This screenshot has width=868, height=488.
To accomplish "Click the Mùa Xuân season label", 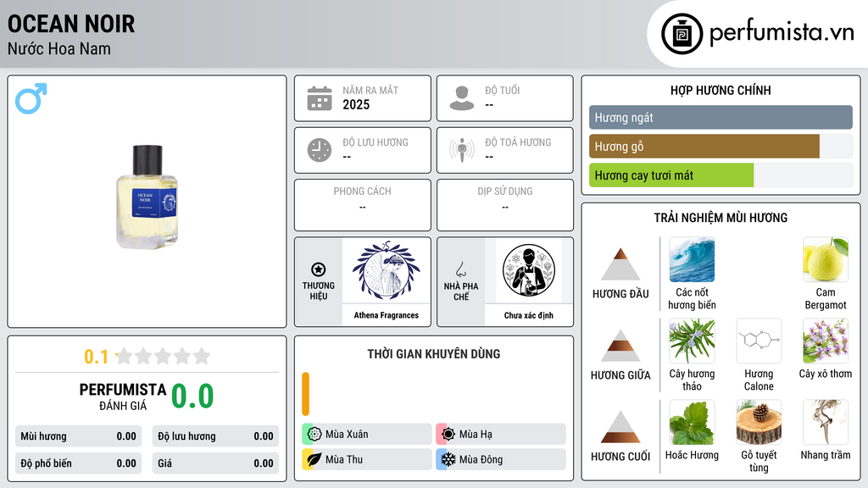I will tap(347, 435).
